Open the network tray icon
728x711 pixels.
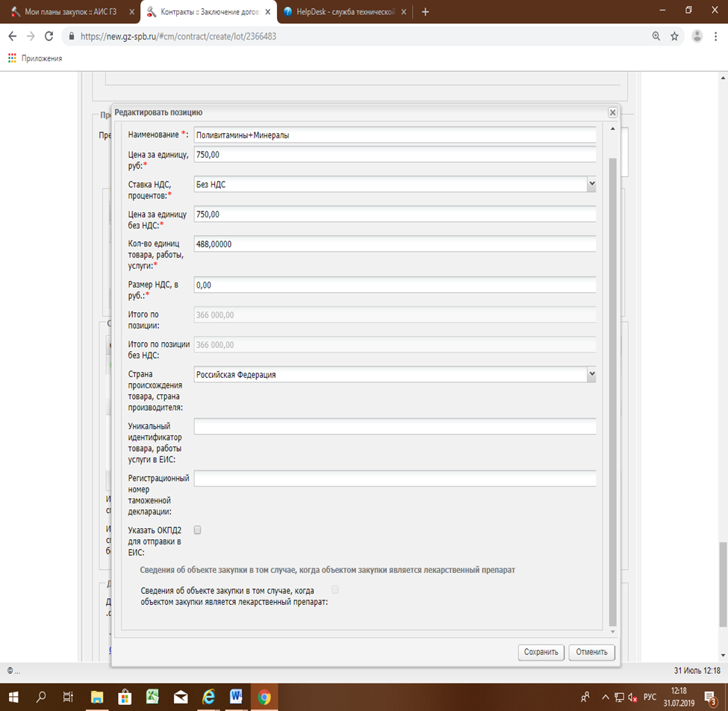(x=619, y=697)
